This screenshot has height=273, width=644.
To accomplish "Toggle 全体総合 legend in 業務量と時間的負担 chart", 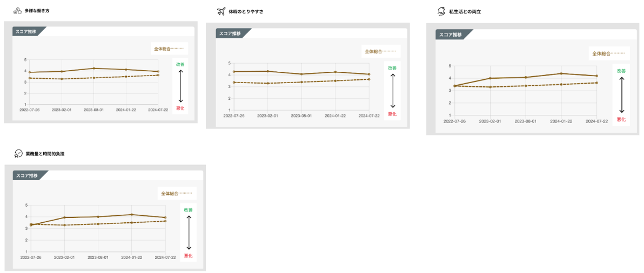I will click(x=176, y=193).
